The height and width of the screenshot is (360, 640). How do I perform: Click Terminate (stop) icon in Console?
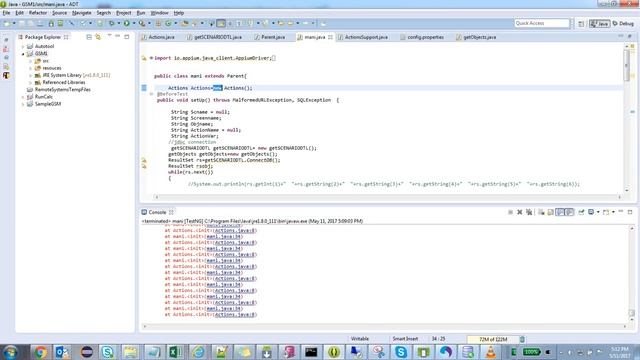(x=510, y=212)
